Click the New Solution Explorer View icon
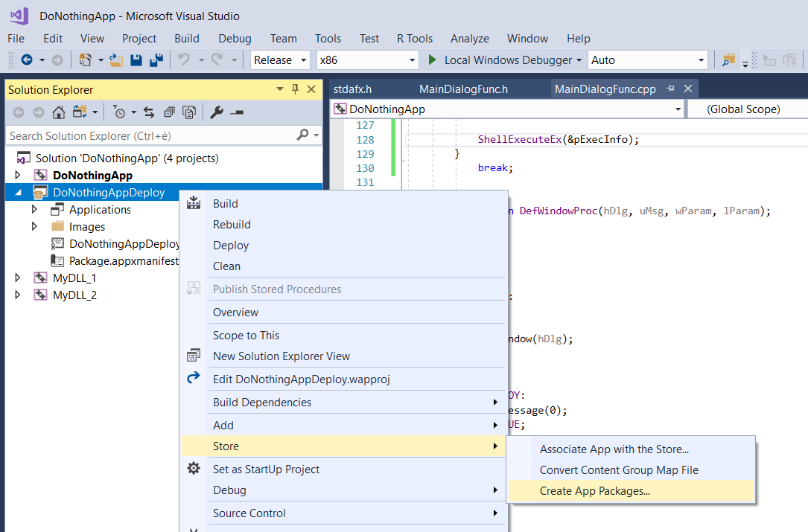This screenshot has width=808, height=532. pos(194,356)
